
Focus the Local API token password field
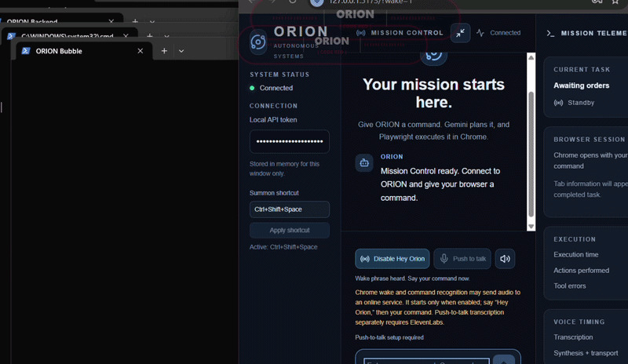(x=290, y=141)
